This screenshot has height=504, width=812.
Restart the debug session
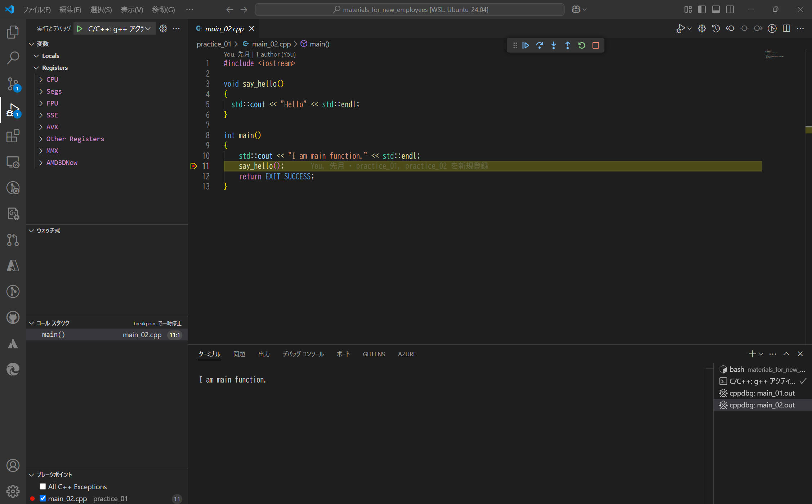(x=581, y=45)
